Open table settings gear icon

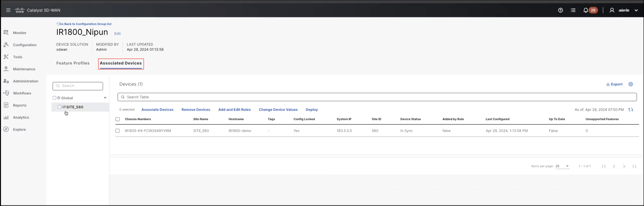tap(631, 84)
